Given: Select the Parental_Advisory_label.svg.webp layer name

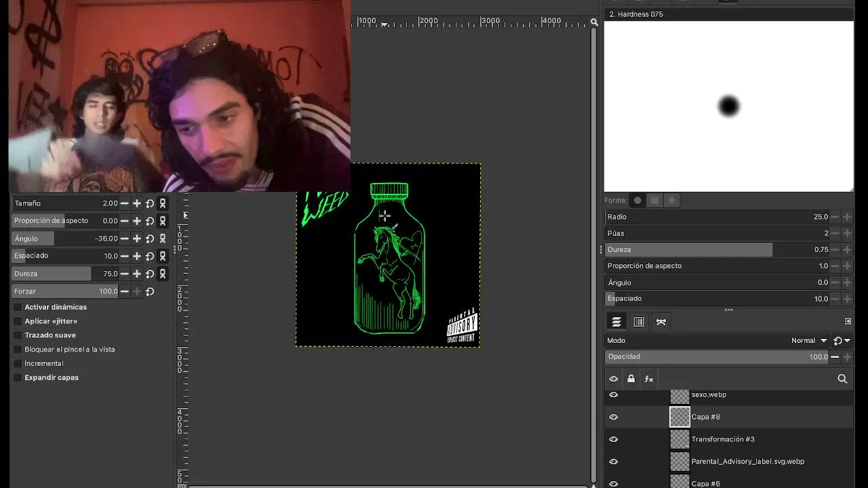Looking at the screenshot, I should click(748, 462).
